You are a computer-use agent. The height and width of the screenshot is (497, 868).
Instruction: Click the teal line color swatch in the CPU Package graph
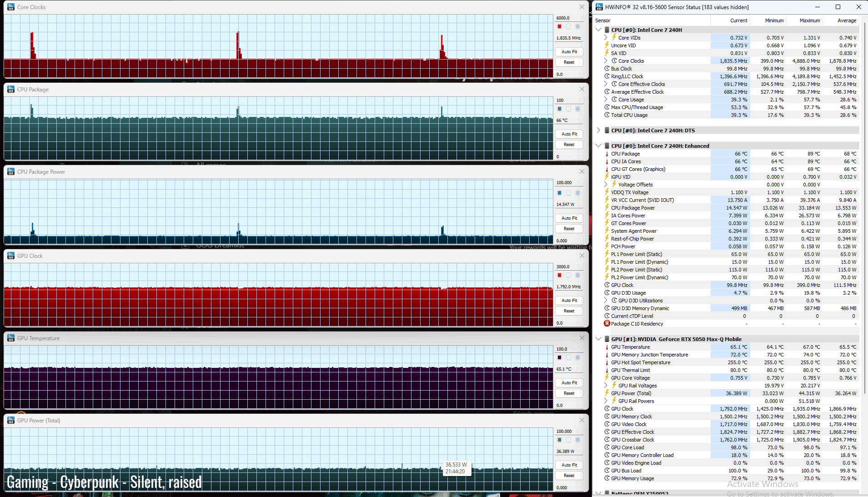click(559, 109)
